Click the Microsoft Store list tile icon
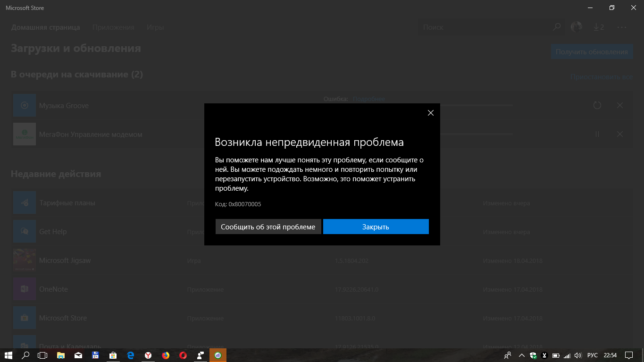Screen dimensions: 644x362 click(25, 318)
